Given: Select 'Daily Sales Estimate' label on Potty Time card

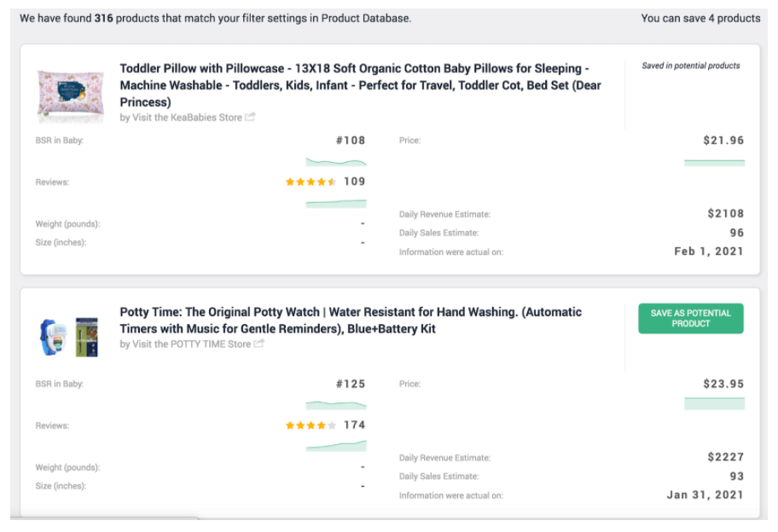Looking at the screenshot, I should pyautogui.click(x=439, y=477).
